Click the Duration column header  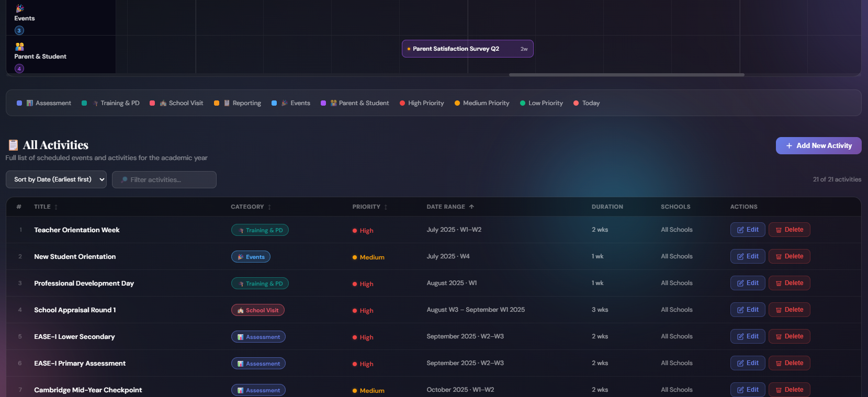[x=607, y=207]
